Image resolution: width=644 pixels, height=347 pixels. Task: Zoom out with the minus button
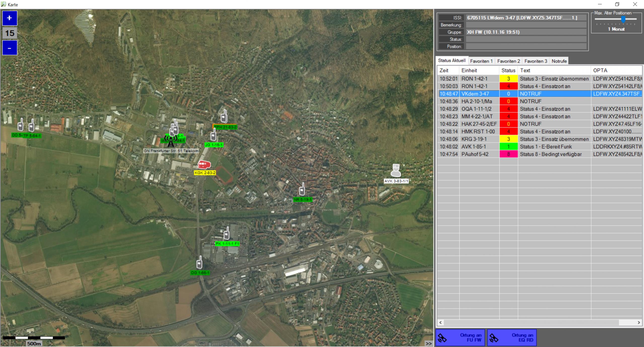(10, 48)
